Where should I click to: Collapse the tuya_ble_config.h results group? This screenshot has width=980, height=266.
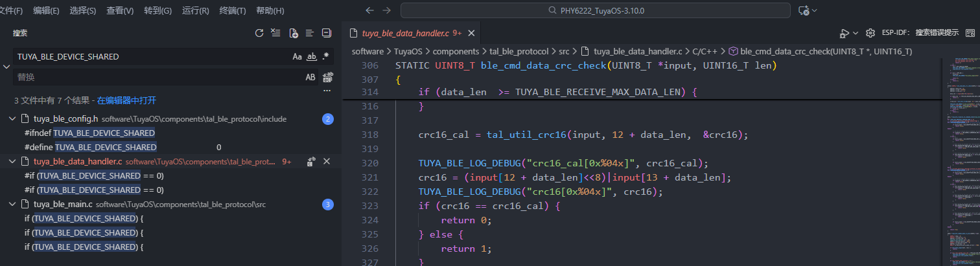point(13,119)
